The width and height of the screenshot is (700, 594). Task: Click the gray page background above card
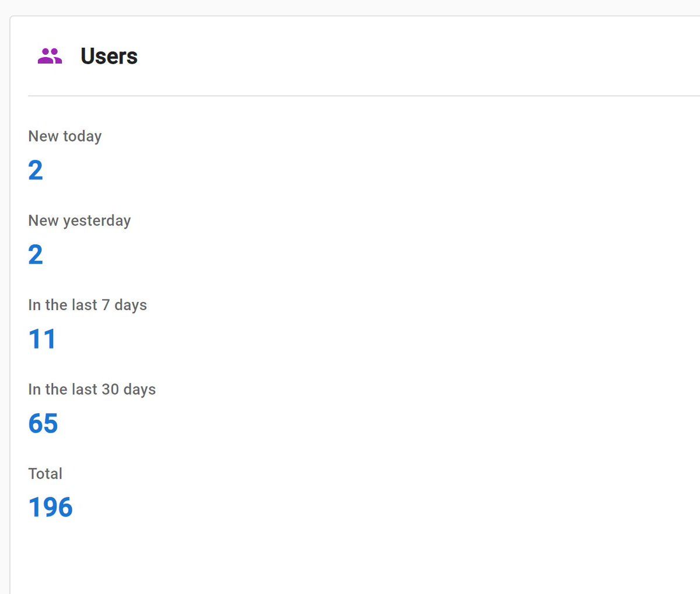pyautogui.click(x=350, y=7)
